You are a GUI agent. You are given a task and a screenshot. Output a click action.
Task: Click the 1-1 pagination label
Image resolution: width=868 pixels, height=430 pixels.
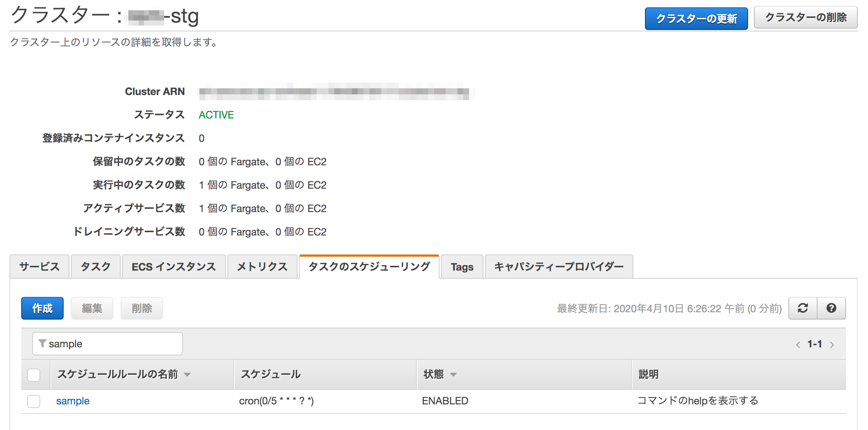[x=815, y=344]
